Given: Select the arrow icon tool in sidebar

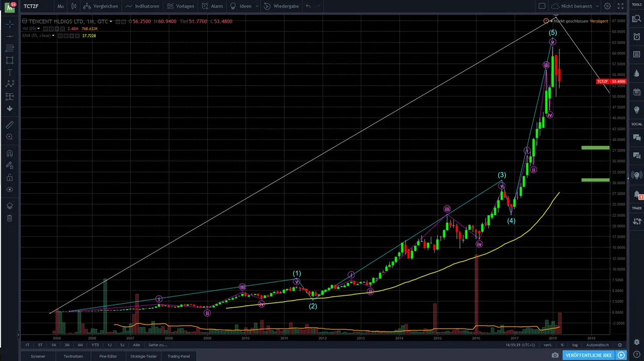Looking at the screenshot, I should (x=10, y=109).
